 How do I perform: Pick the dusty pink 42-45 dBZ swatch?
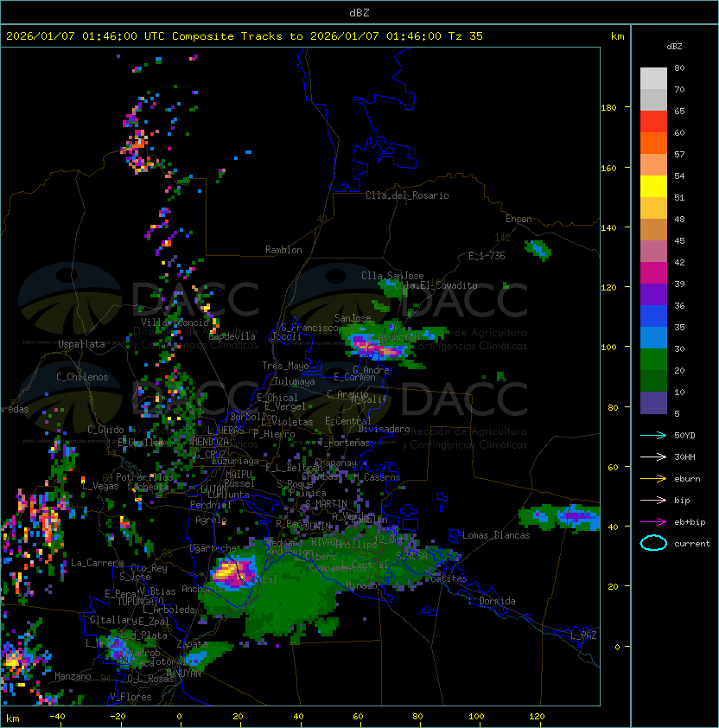coord(653,252)
